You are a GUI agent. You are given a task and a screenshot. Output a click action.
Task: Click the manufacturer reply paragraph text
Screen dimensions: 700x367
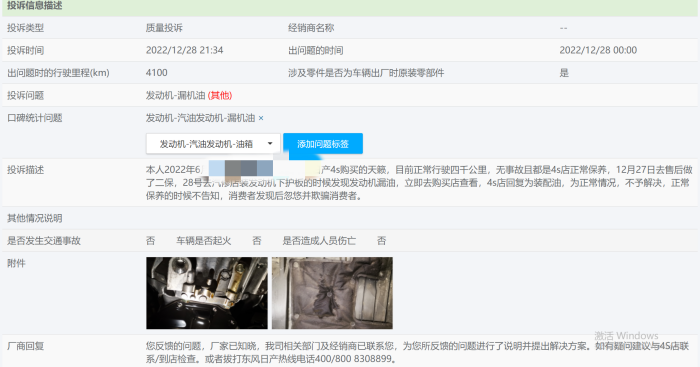tap(417, 352)
